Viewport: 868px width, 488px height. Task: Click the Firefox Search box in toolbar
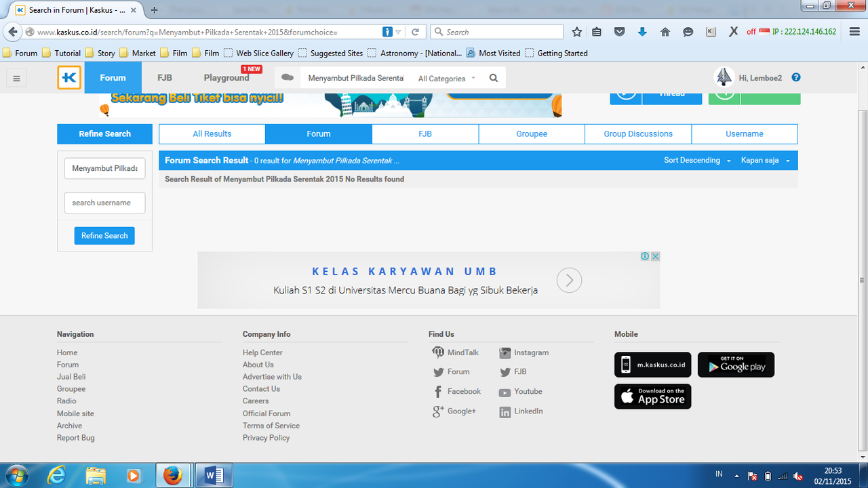[497, 32]
